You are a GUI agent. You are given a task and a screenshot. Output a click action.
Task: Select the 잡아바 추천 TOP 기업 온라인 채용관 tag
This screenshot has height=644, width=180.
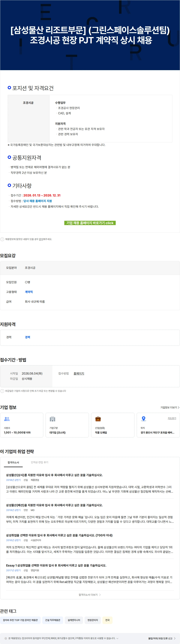click(x=20, y=620)
